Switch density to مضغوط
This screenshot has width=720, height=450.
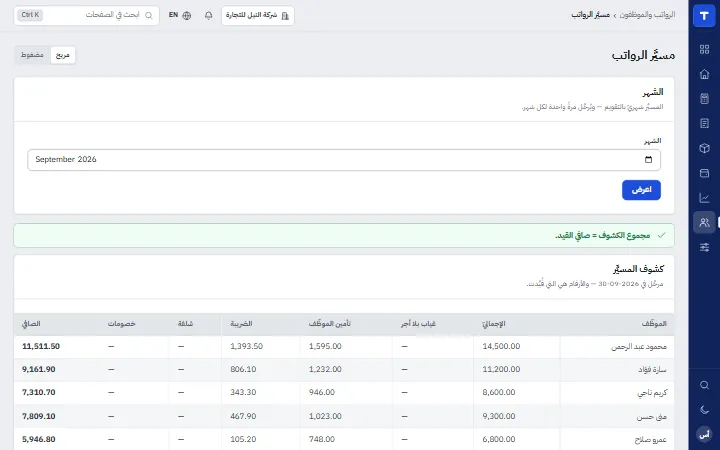[32, 55]
